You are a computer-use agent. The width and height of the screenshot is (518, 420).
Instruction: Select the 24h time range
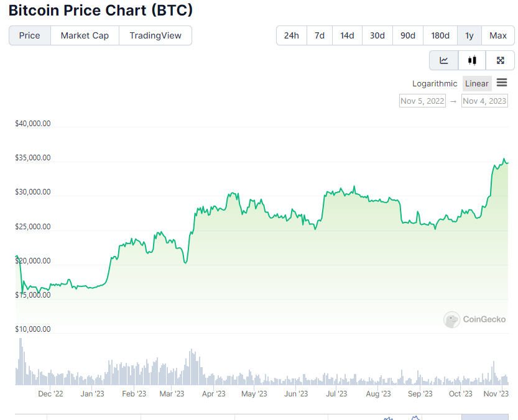pos(292,35)
